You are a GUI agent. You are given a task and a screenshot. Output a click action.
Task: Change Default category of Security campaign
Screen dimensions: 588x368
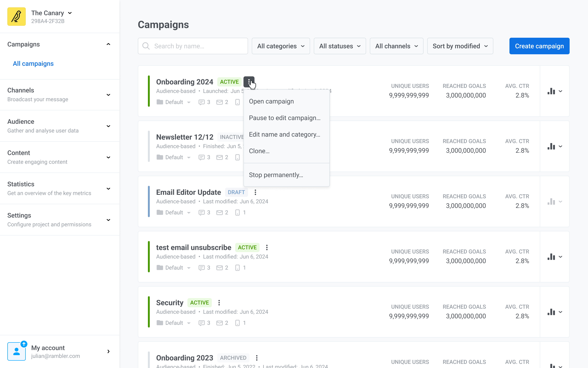173,323
